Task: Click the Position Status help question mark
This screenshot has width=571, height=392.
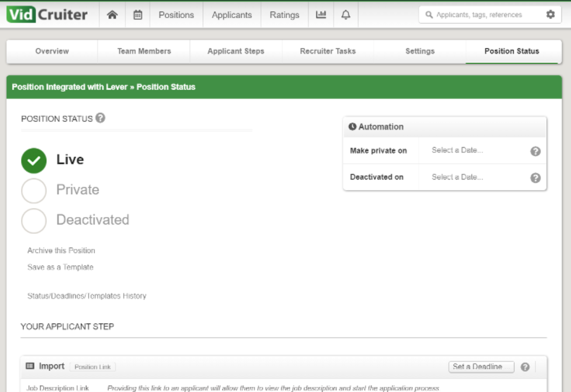Action: pyautogui.click(x=99, y=118)
